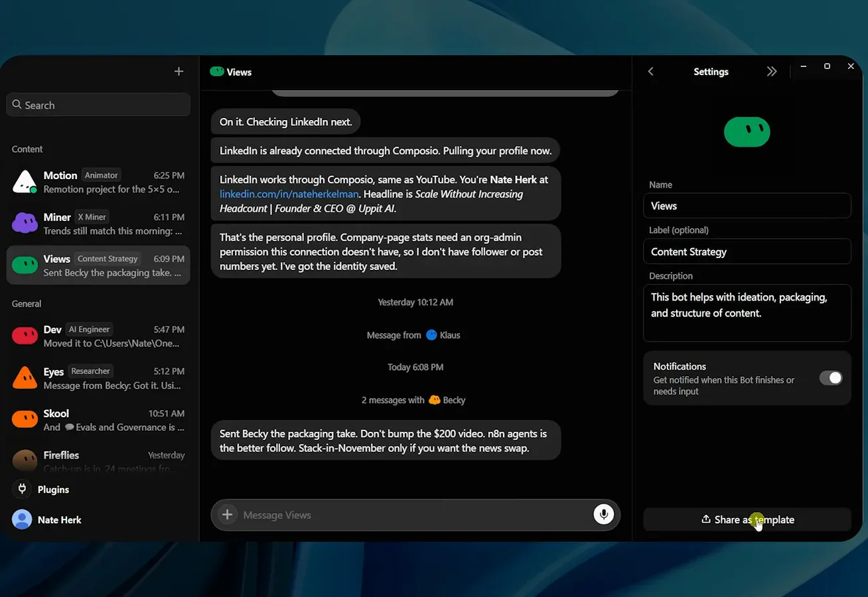Click the Message Views input field
Image resolution: width=868 pixels, height=597 pixels.
point(415,515)
